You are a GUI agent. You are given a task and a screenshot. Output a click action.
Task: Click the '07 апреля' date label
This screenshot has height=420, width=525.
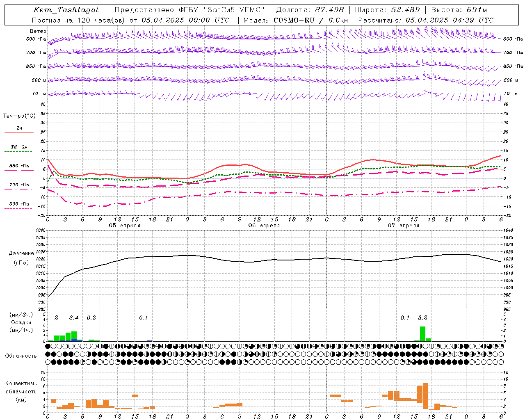coord(403,226)
